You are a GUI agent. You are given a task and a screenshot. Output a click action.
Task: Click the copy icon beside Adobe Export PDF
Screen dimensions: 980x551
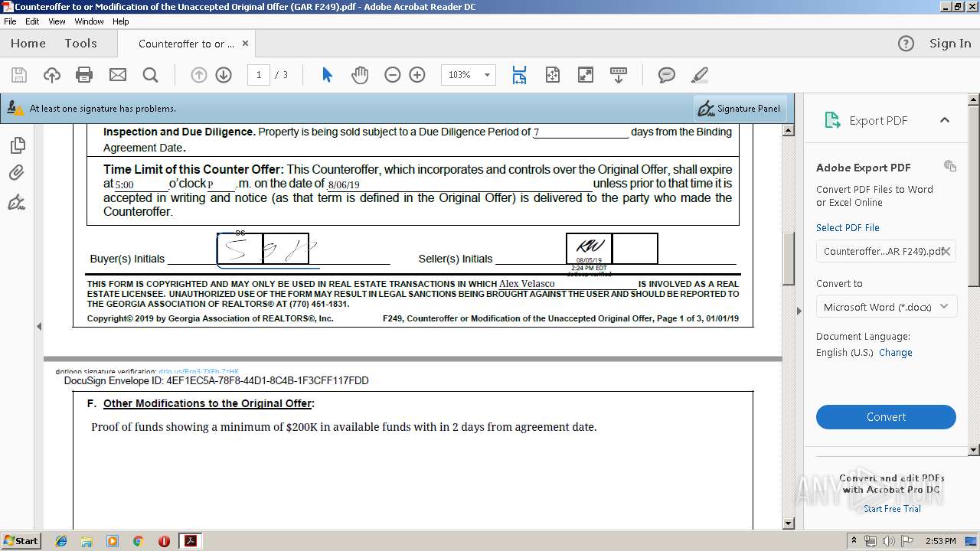click(x=950, y=166)
